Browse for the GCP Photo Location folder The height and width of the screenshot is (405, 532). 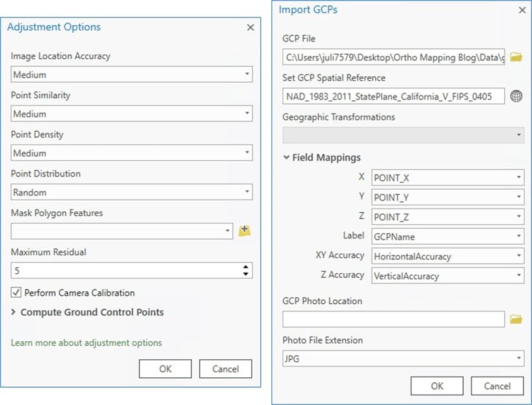coord(516,318)
